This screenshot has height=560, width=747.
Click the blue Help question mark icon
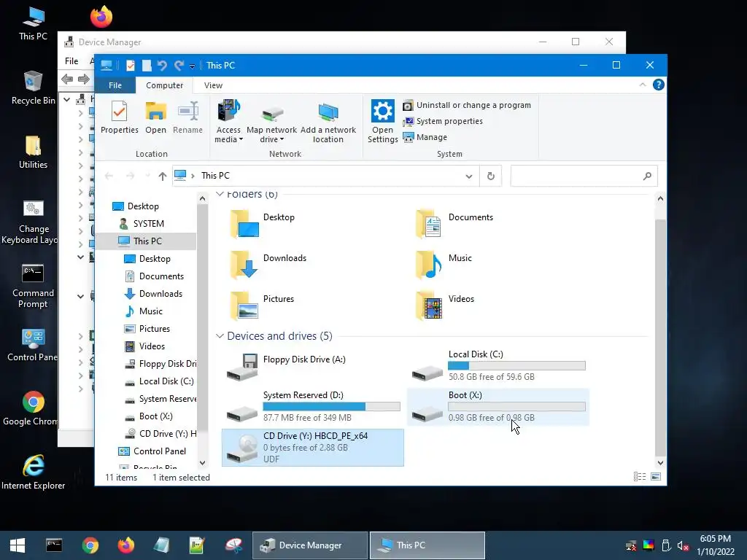[659, 85]
